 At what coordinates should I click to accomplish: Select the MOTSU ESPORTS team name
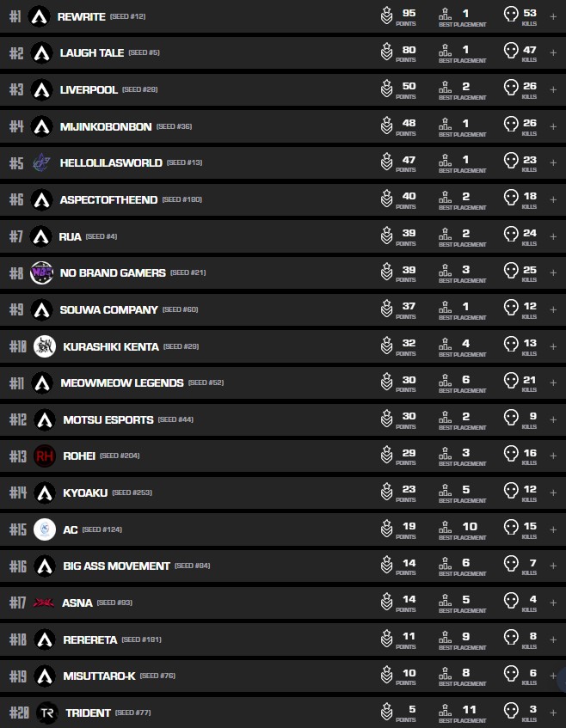[x=108, y=419]
